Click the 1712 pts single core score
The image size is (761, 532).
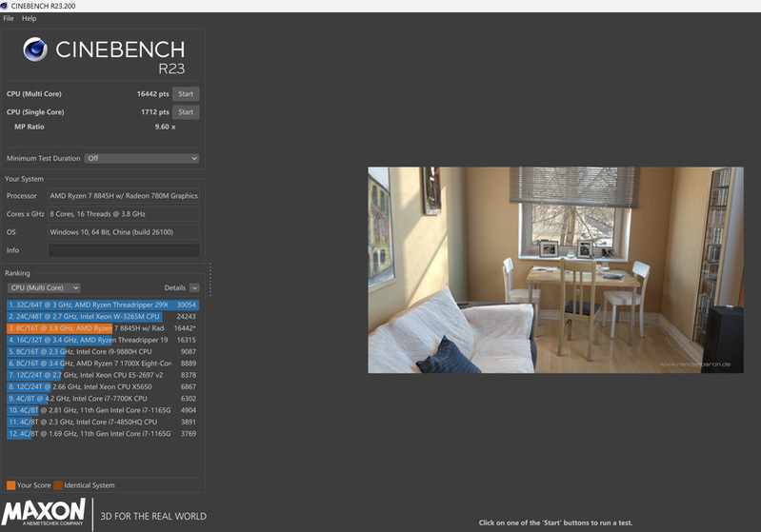coord(155,112)
